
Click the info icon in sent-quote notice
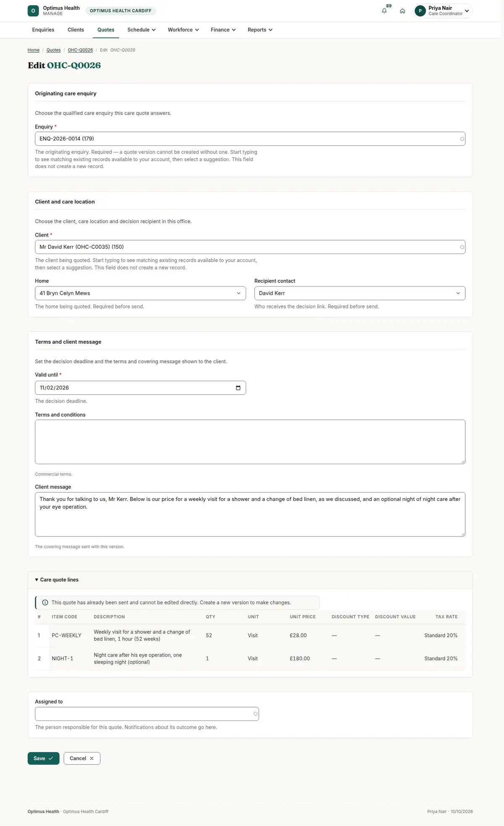click(45, 602)
